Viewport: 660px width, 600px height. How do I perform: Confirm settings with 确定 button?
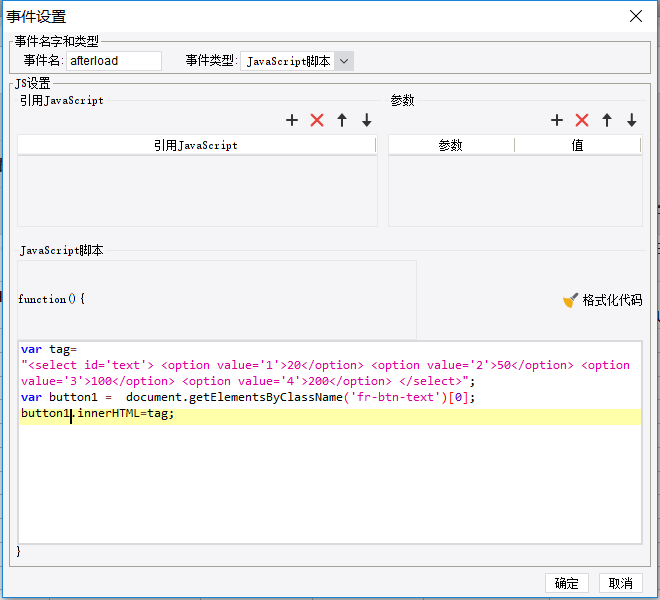pyautogui.click(x=567, y=583)
